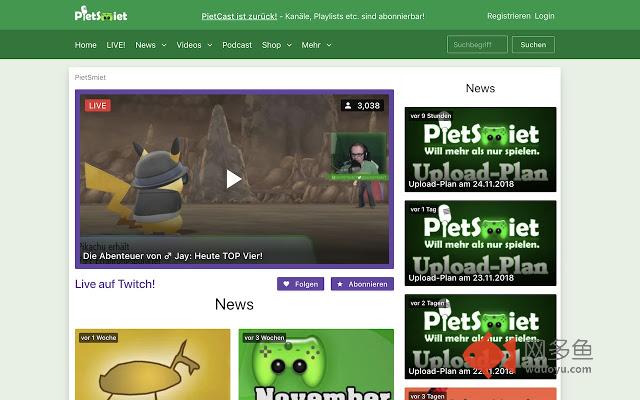Click the Abonnieren button
This screenshot has height=400, width=640.
(362, 284)
